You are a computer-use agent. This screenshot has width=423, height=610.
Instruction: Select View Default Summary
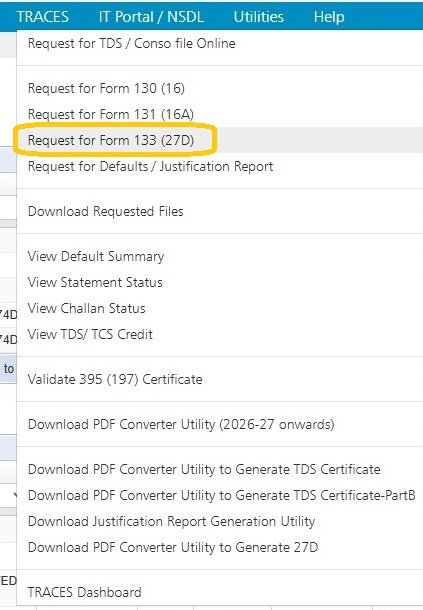click(x=96, y=256)
